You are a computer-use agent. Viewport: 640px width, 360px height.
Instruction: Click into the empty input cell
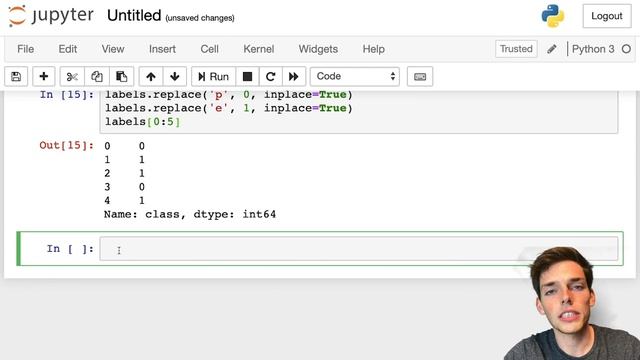(359, 249)
